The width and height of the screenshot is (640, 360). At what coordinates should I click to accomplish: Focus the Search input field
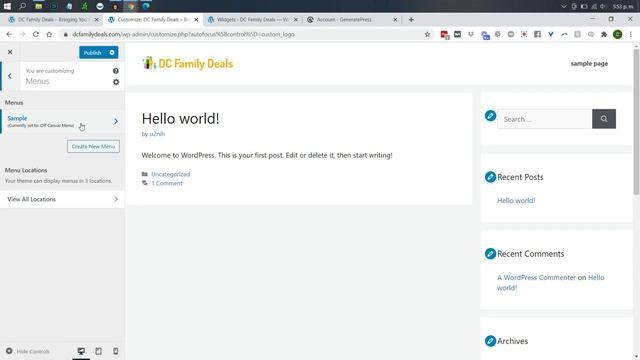pyautogui.click(x=544, y=119)
